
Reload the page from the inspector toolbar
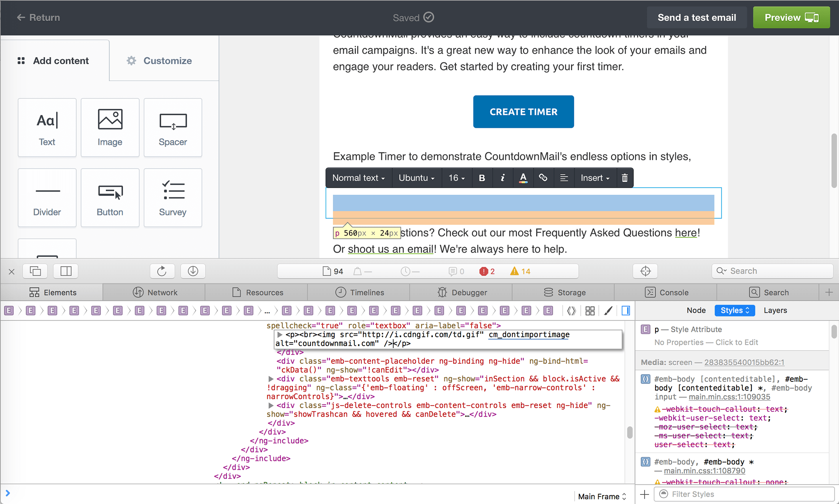click(x=162, y=271)
